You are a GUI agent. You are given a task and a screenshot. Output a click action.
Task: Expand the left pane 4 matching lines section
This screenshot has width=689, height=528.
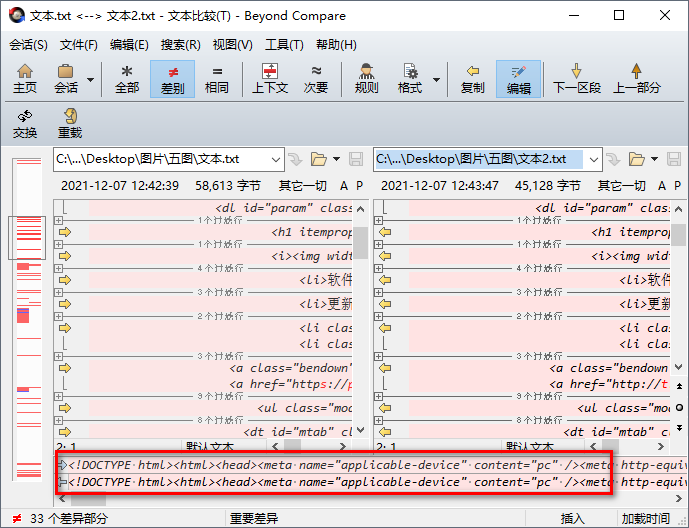pyautogui.click(x=58, y=268)
